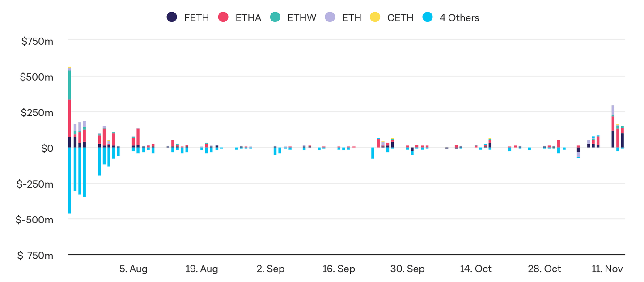Click the 5. Aug axis label
Image resolution: width=644 pixels, height=282 pixels.
[133, 269]
